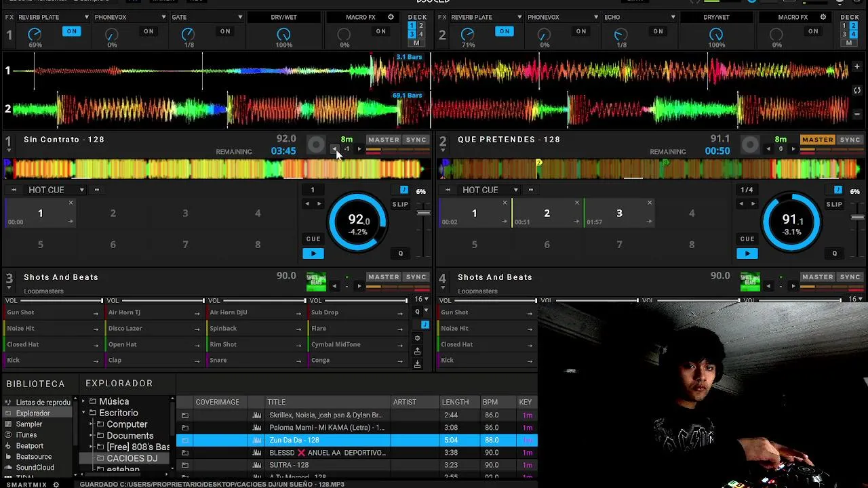Toggle SLIP mode on deck 1
Screen dimensions: 868x488
[x=400, y=204]
